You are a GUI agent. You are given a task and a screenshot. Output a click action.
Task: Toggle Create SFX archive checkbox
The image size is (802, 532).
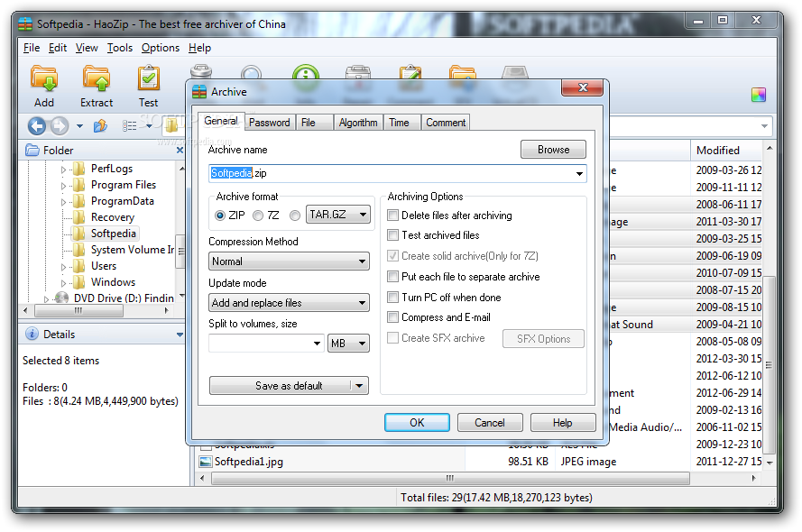[392, 338]
